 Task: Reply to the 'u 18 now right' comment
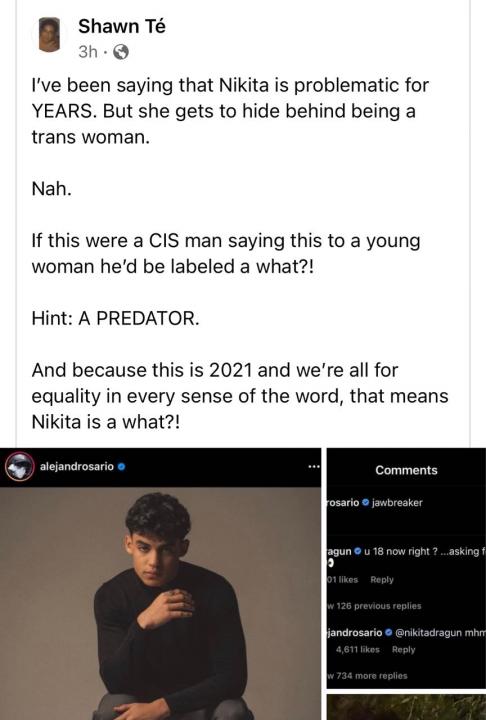click(x=382, y=579)
